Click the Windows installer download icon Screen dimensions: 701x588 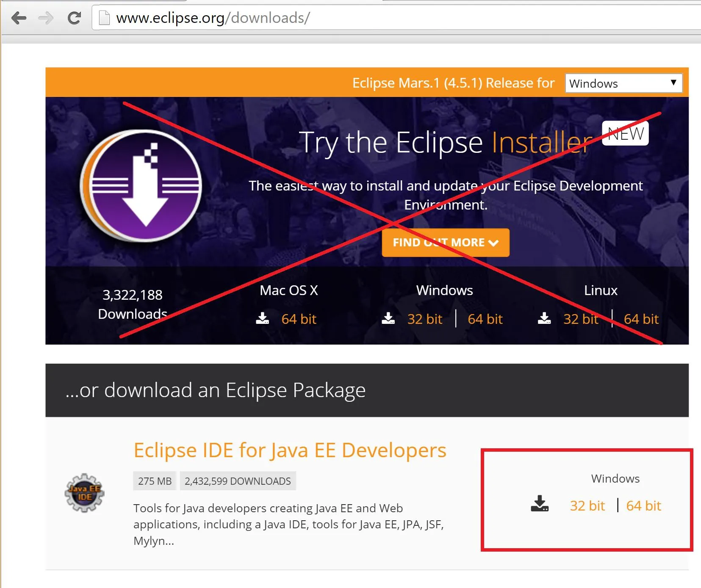tap(388, 318)
